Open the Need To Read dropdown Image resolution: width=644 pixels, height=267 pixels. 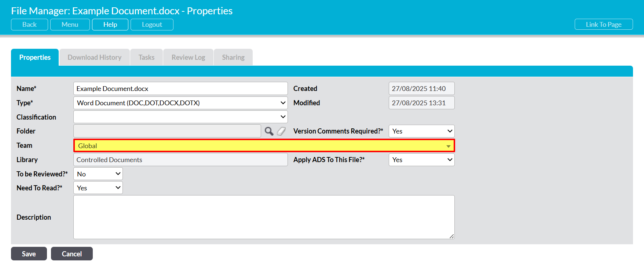98,188
